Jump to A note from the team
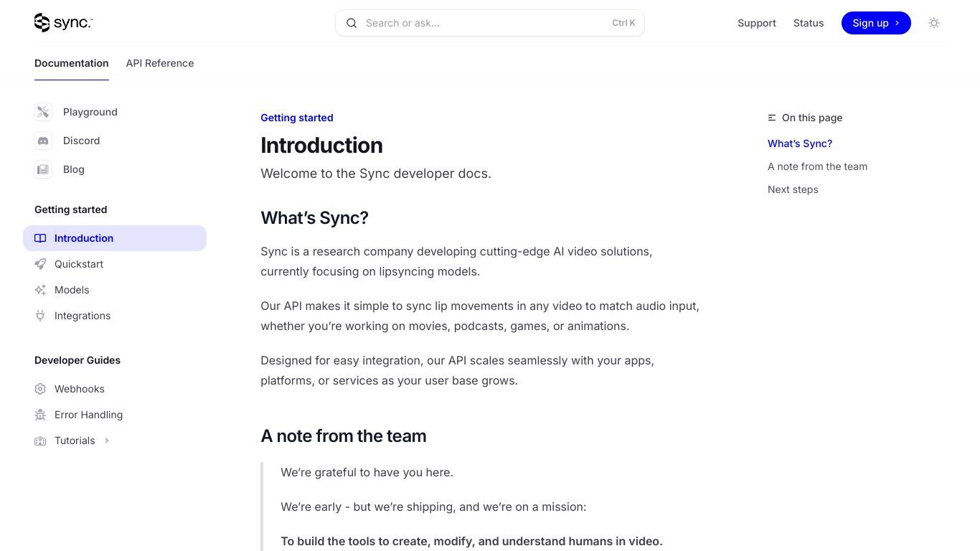This screenshot has height=551, width=980. pyautogui.click(x=817, y=166)
